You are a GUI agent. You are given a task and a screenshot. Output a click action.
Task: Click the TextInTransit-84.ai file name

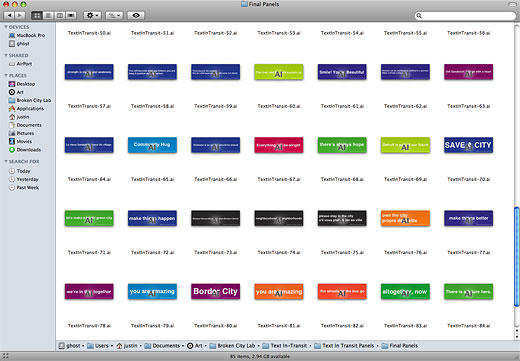(469, 326)
